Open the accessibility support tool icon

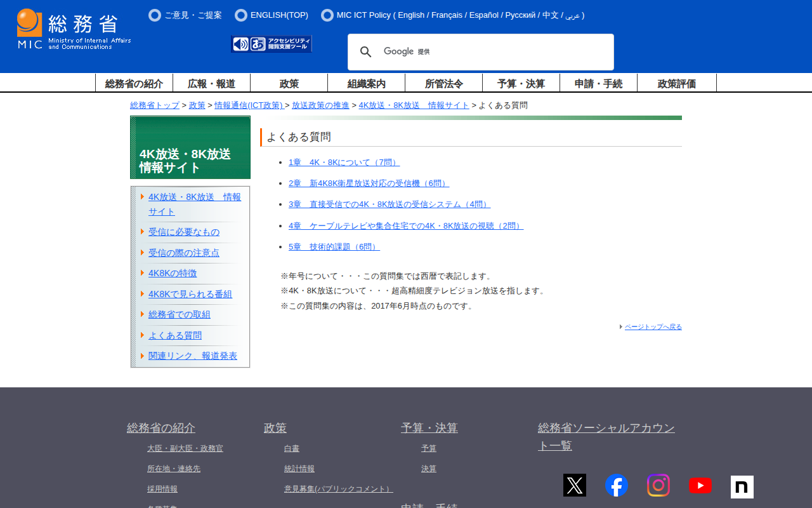pos(272,44)
